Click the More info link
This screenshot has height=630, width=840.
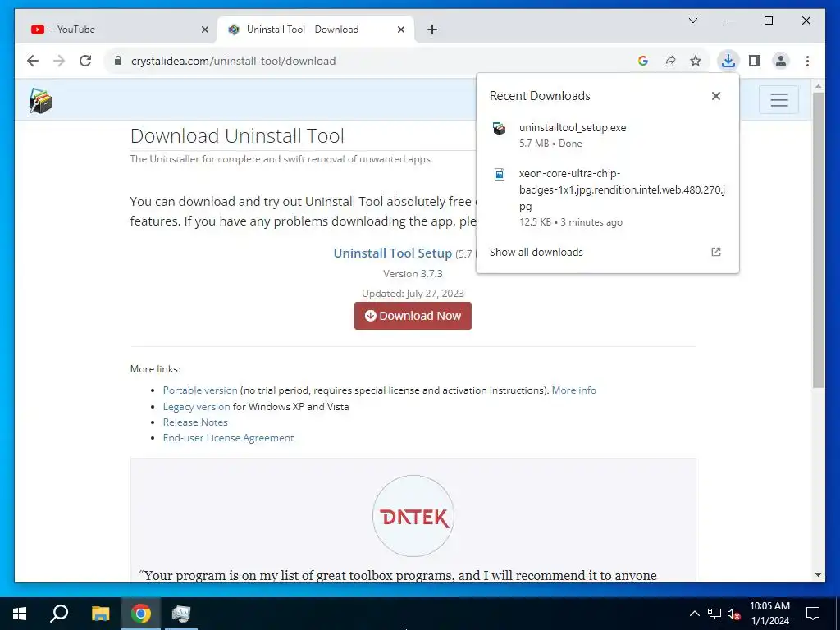573,390
